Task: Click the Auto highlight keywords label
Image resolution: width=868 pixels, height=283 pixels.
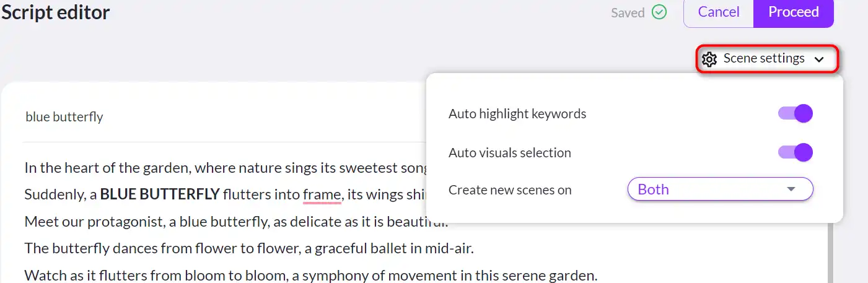Action: pyautogui.click(x=517, y=114)
